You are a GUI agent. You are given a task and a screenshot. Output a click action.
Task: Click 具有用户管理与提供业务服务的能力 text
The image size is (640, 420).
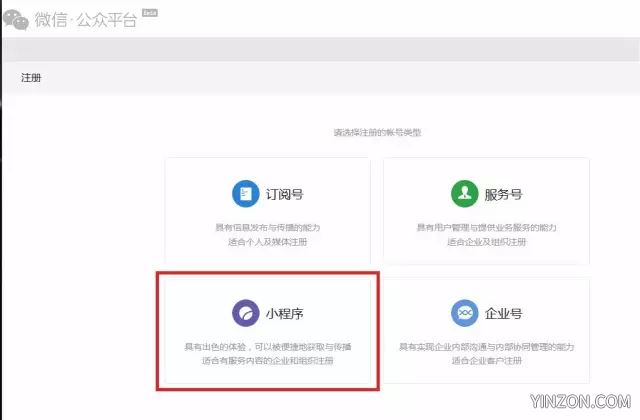point(487,227)
